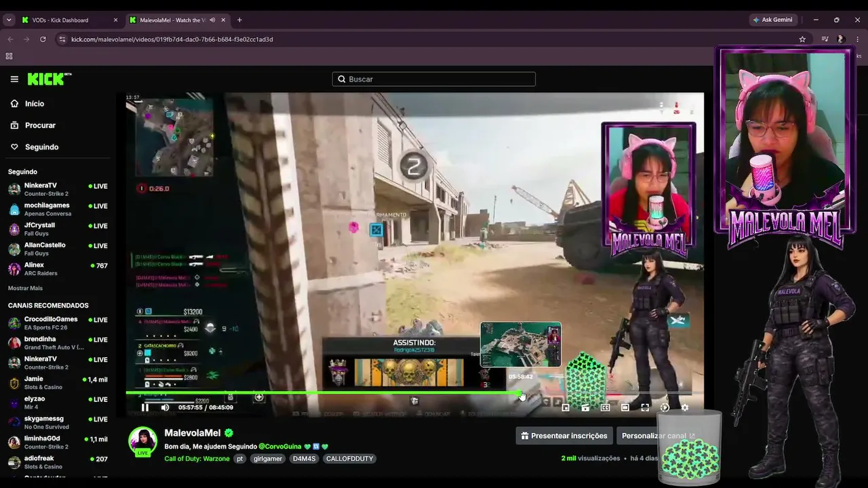The height and width of the screenshot is (488, 868).
Task: Expand the list with Mostrar Mais
Action: [x=25, y=288]
